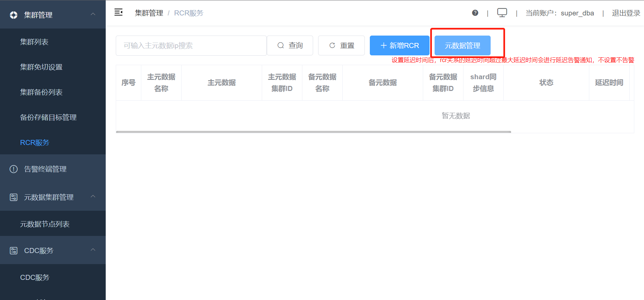Click 集群管理 breadcrumb link
This screenshot has width=644, height=300.
coord(149,13)
